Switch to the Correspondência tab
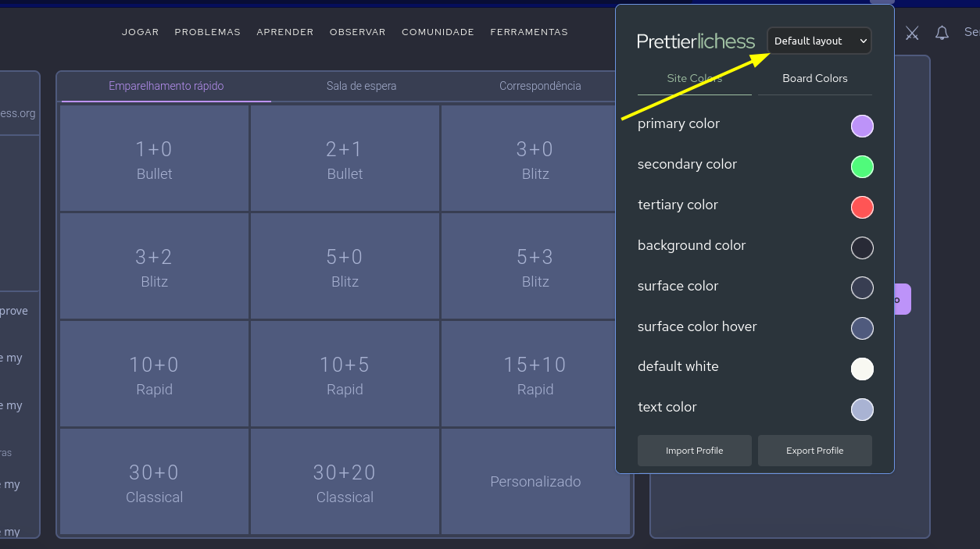Screen dimensions: 980x549 [539, 86]
